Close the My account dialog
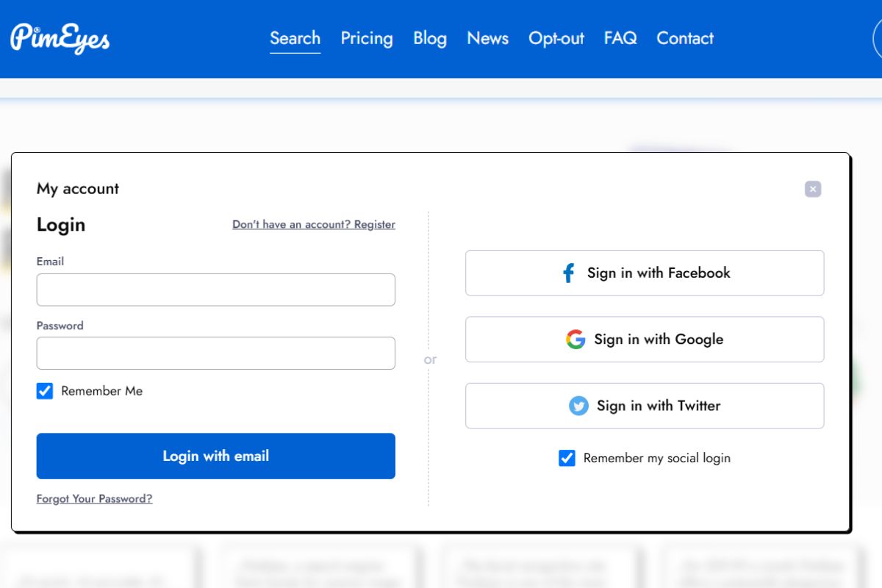The image size is (882, 588). pos(812,189)
